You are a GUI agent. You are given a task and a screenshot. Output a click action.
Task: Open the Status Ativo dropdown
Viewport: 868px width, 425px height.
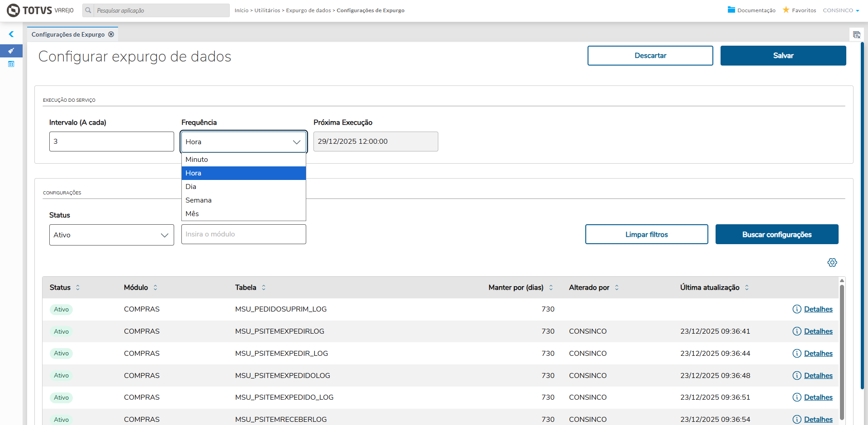pos(112,235)
